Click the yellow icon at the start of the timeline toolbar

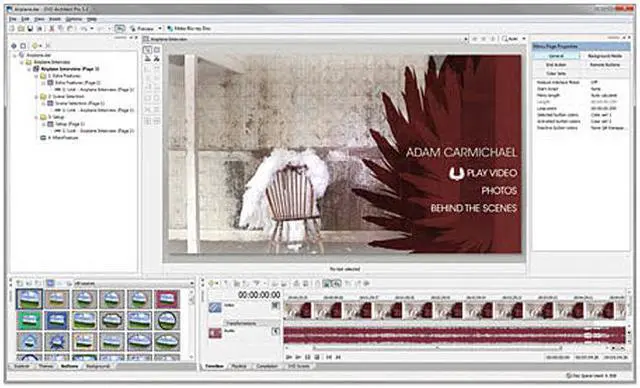[x=211, y=283]
